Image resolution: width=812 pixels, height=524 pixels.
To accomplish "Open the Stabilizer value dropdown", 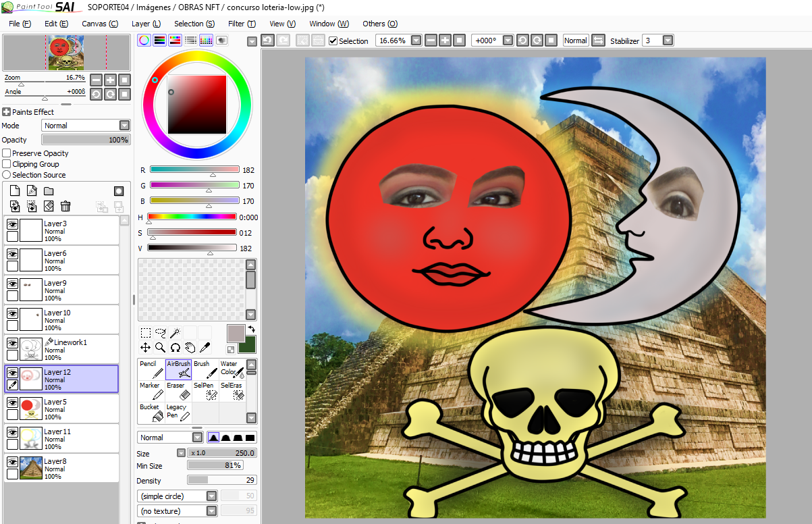I will click(668, 41).
